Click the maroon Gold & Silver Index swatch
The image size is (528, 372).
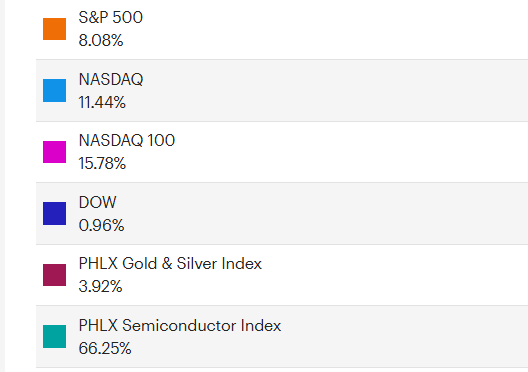click(x=54, y=275)
